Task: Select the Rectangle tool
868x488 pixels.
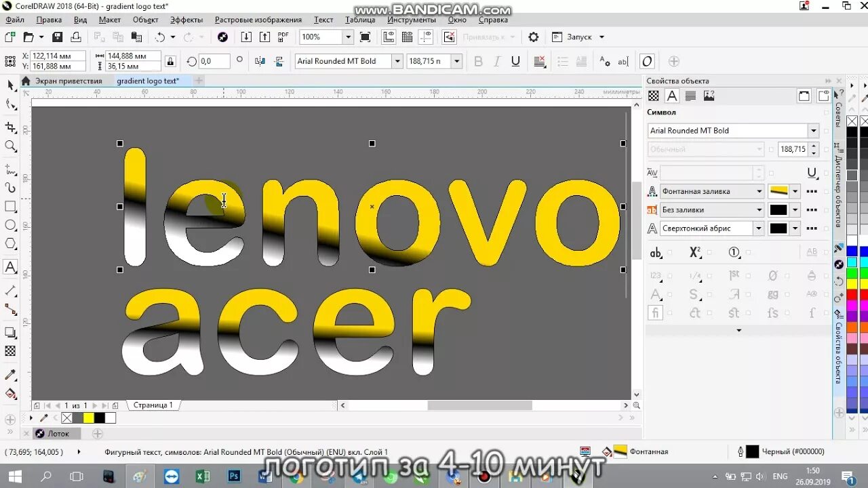Action: click(x=10, y=206)
